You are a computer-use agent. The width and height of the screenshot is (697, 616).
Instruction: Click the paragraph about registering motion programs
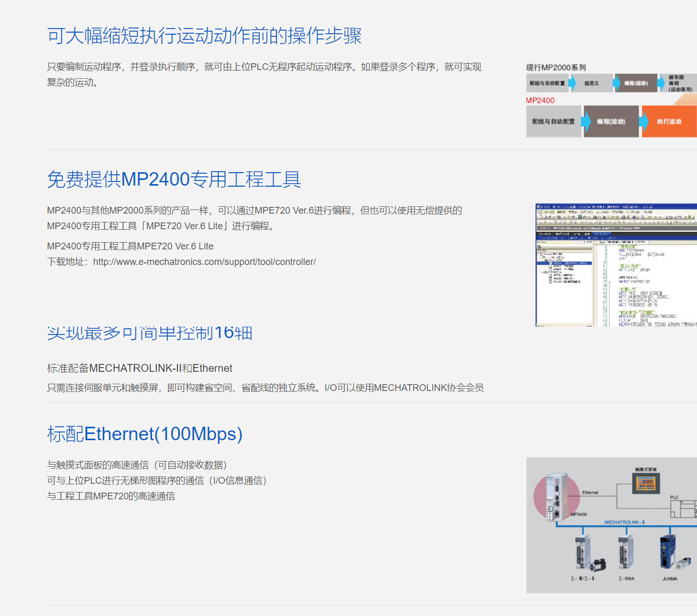(264, 75)
